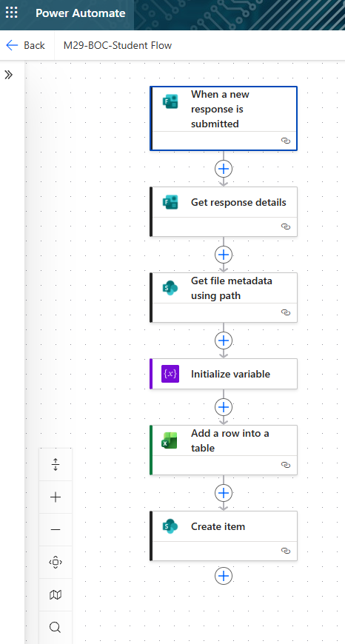Screen dimensions: 345x644
Task: Click connection link icon on Get response details
Action: coord(286,227)
